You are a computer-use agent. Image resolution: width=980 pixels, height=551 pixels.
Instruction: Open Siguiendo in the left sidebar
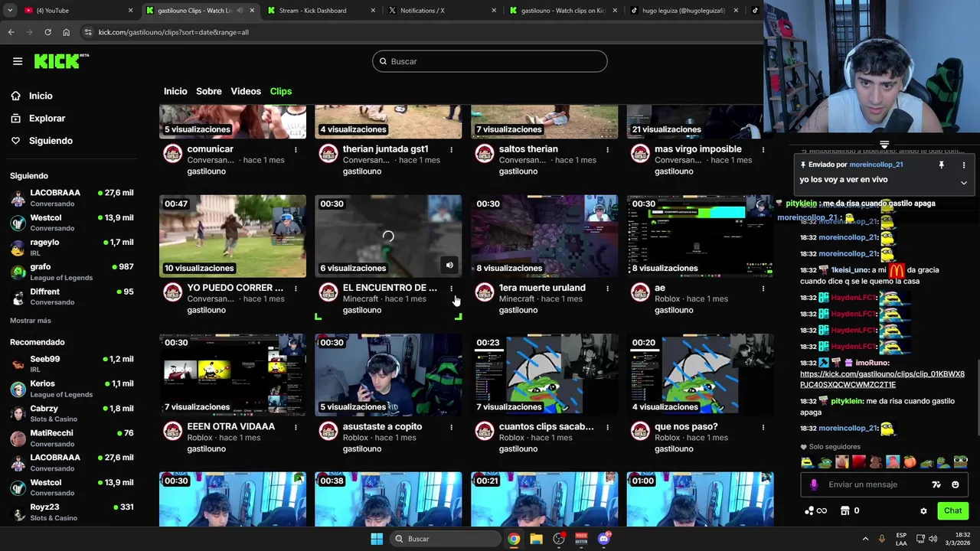[51, 141]
